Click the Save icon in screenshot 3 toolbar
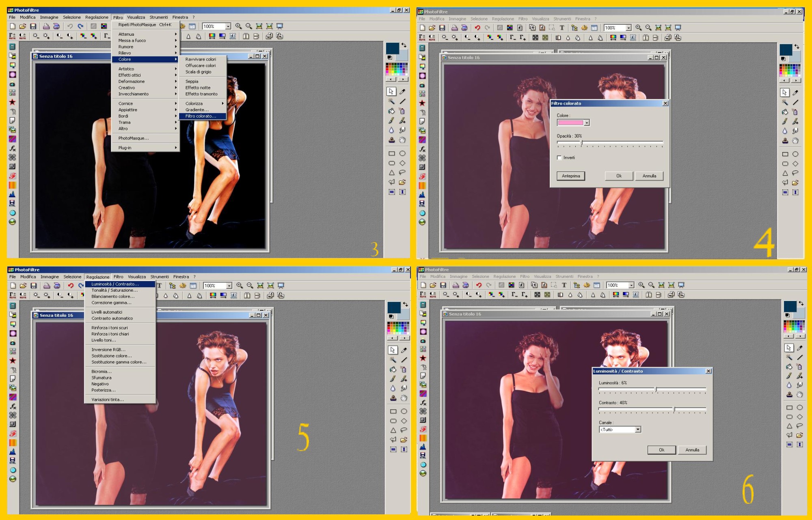 pos(33,26)
